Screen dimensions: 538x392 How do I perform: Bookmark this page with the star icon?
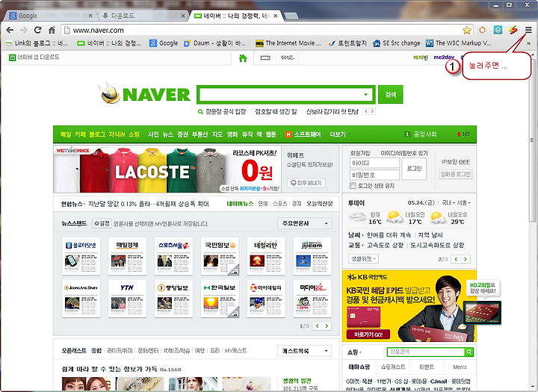point(466,30)
